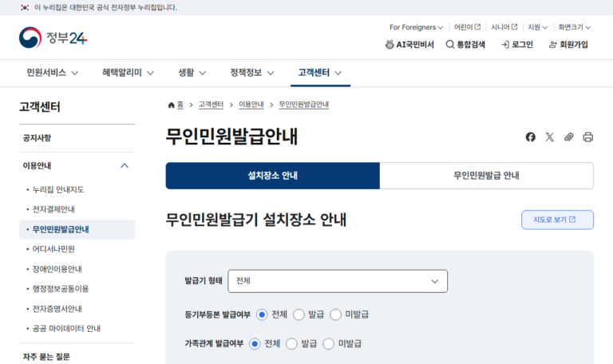
Task: Select 전체 for 가족관계 발급여부
Action: [255, 344]
